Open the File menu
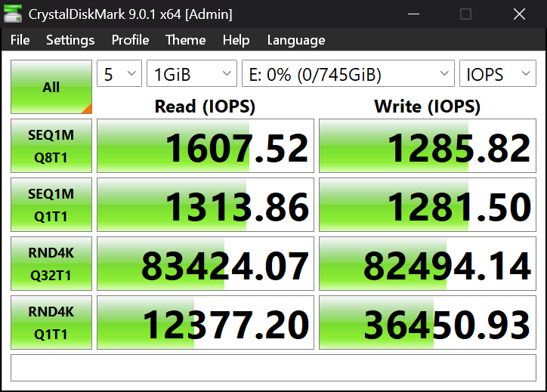547x392 pixels. click(20, 40)
